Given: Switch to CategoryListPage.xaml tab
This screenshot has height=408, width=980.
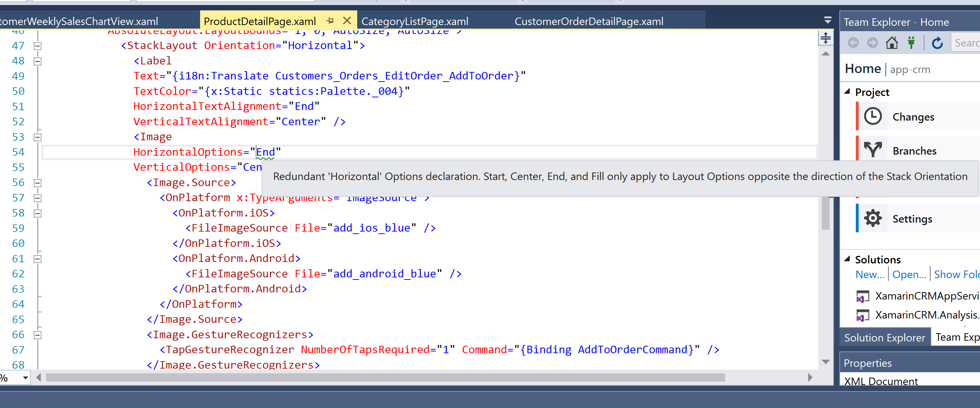Looking at the screenshot, I should pyautogui.click(x=415, y=21).
